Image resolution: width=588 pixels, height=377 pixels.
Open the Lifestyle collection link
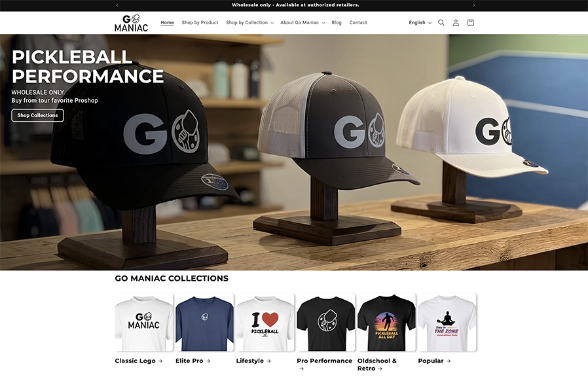coord(253,361)
